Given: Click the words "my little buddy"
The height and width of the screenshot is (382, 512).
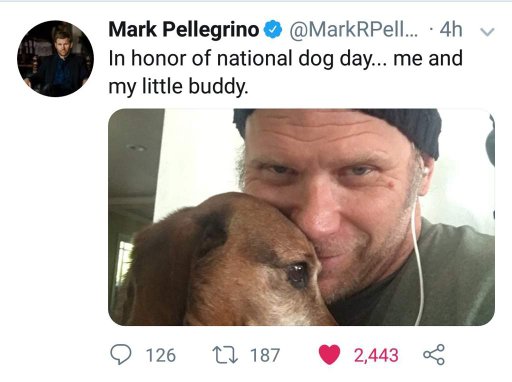Looking at the screenshot, I should coord(178,87).
